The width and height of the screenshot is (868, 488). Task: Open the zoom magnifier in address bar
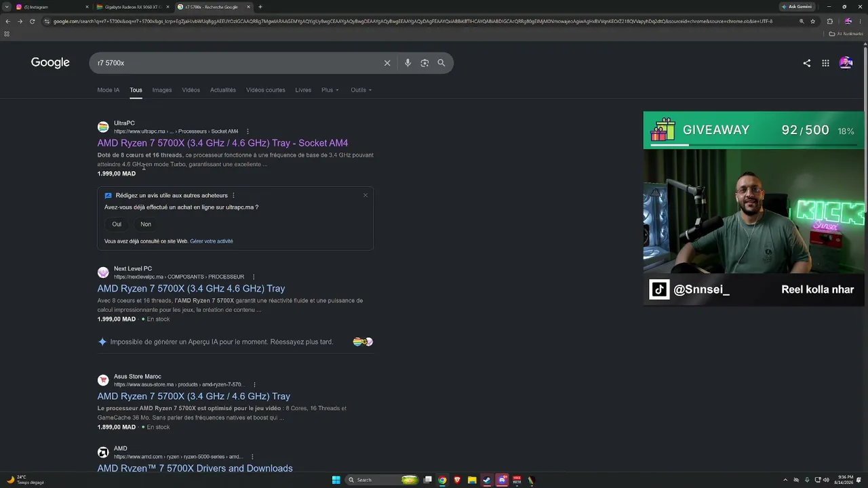point(802,21)
